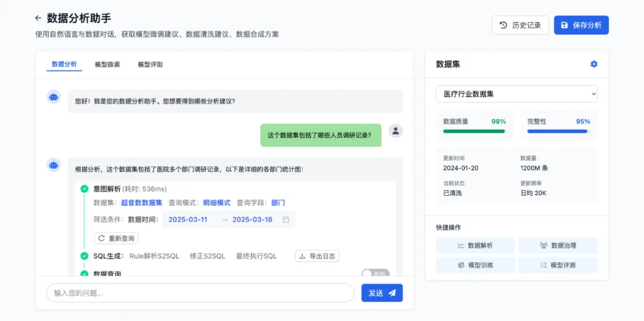Select the 2025-03-11 start date field

pos(188,220)
